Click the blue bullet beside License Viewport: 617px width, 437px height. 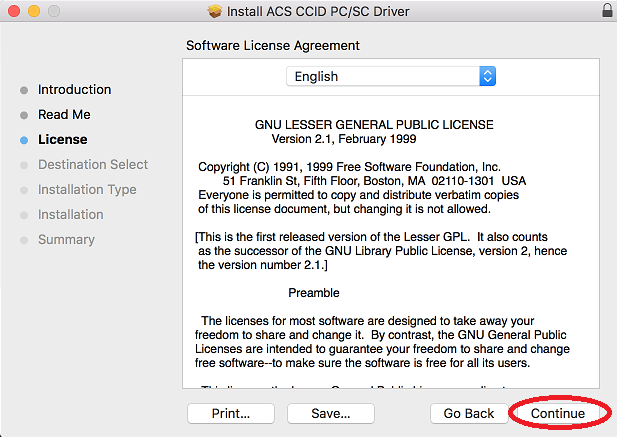tap(24, 140)
